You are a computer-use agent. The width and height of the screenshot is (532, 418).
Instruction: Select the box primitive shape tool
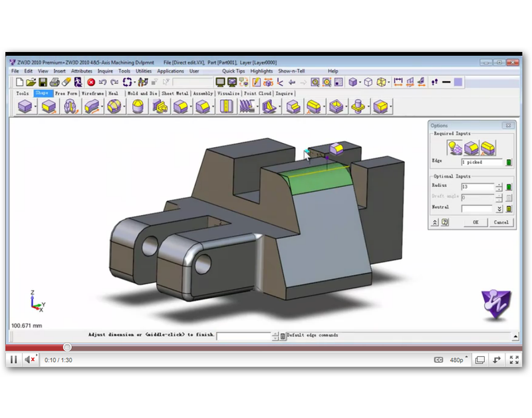tap(25, 106)
